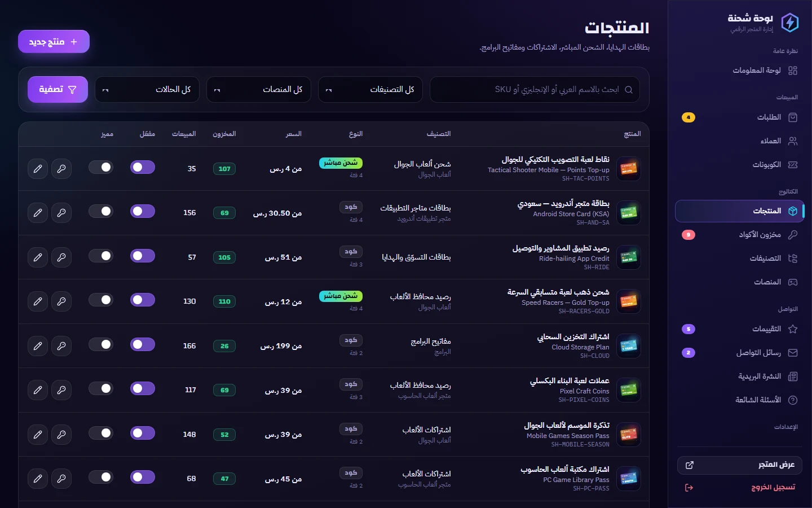The height and width of the screenshot is (508, 812).
Task: Toggle the مميز switch for Pixel Craft Coins
Action: click(x=101, y=388)
